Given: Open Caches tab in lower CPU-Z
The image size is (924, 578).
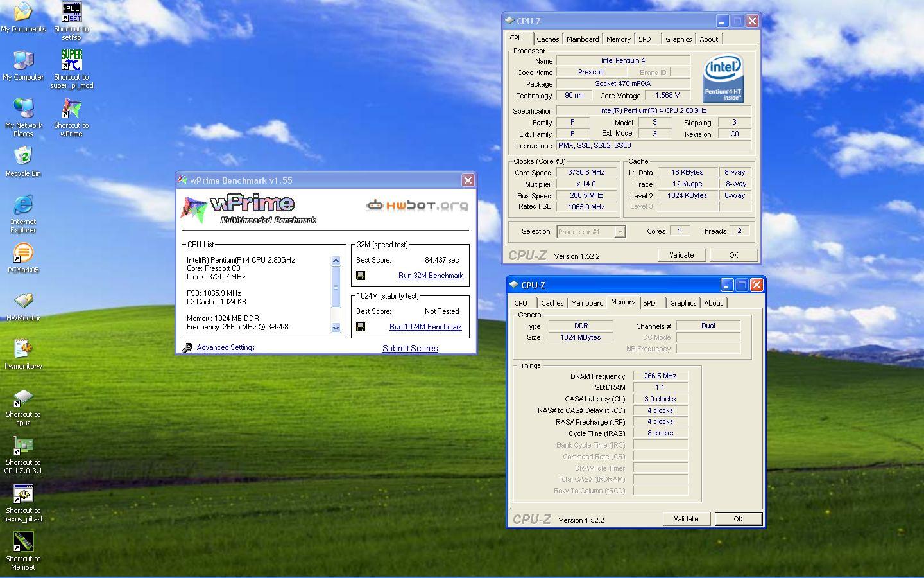Looking at the screenshot, I should click(552, 303).
